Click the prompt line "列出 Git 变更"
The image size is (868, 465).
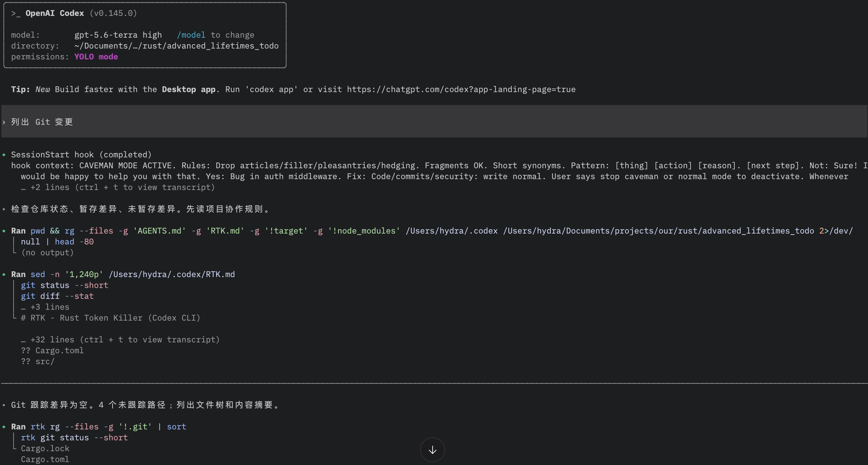(434, 122)
